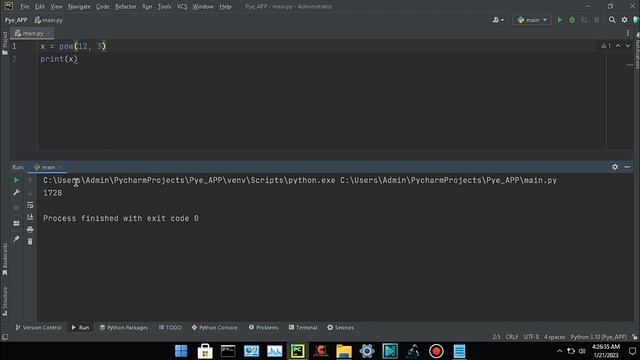The height and width of the screenshot is (360, 640).
Task: Click the Run tool window button in bottom bar
Action: coord(80,327)
